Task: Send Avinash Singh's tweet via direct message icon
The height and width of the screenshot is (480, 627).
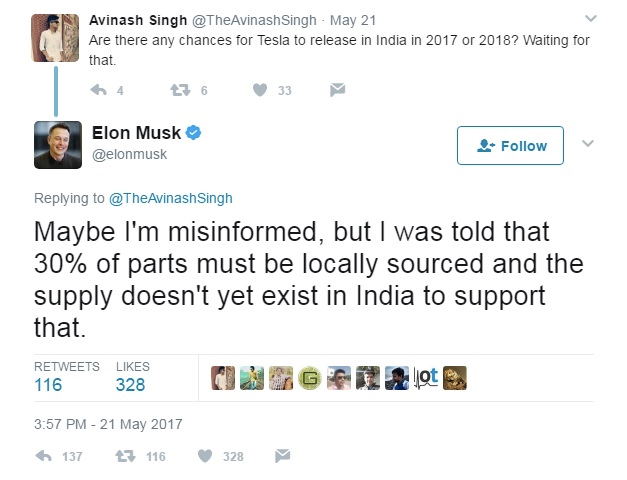Action: click(337, 90)
